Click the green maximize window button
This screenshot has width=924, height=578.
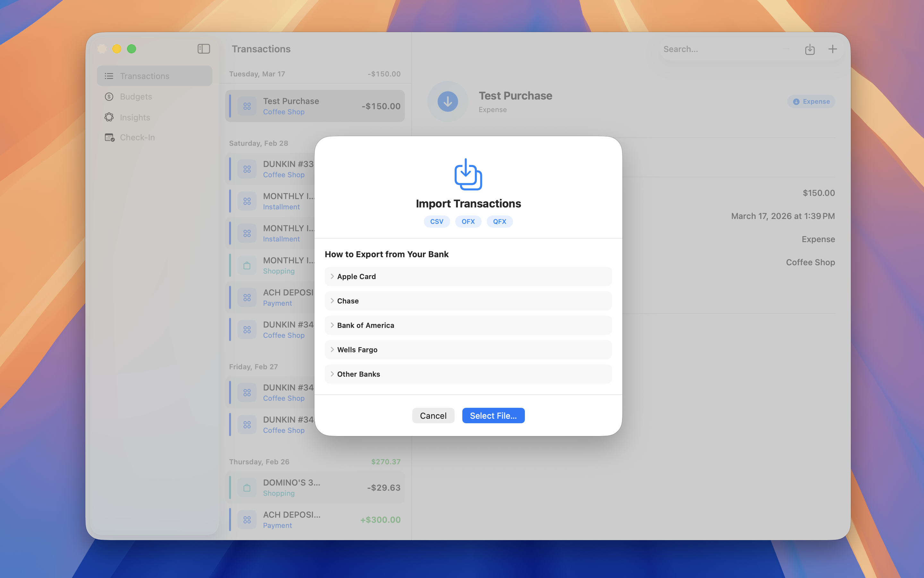(131, 49)
